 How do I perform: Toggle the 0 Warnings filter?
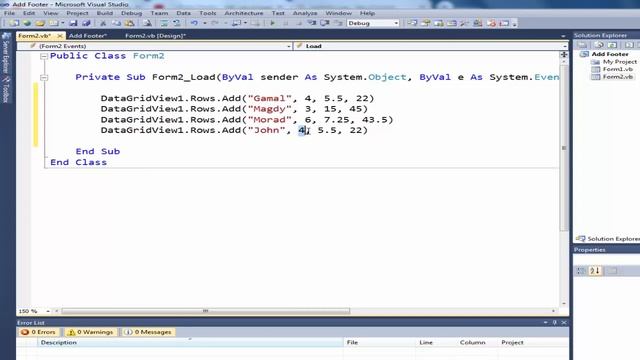(x=91, y=332)
